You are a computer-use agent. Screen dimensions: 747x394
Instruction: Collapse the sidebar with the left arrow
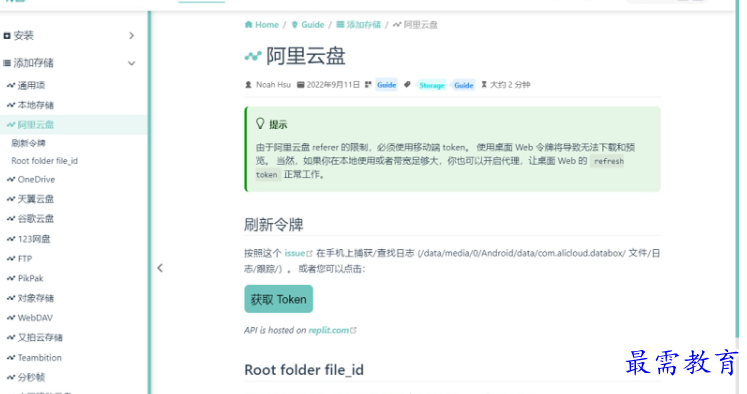(160, 268)
